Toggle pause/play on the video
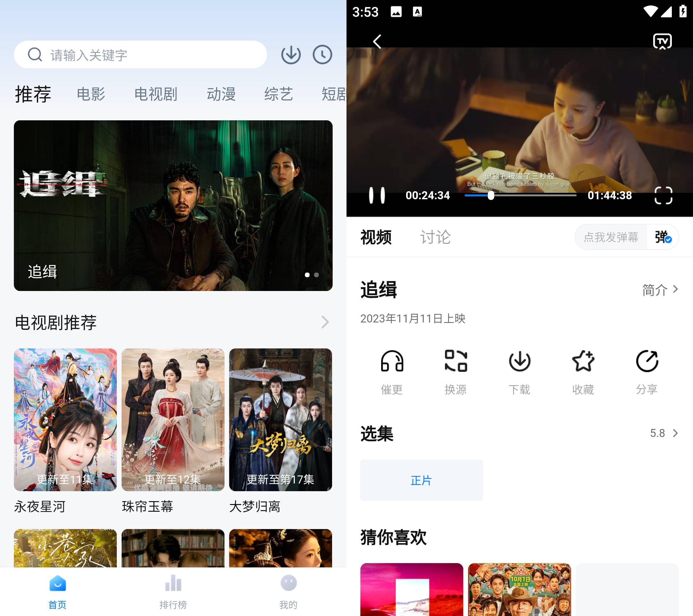Image resolution: width=693 pixels, height=616 pixels. [376, 195]
